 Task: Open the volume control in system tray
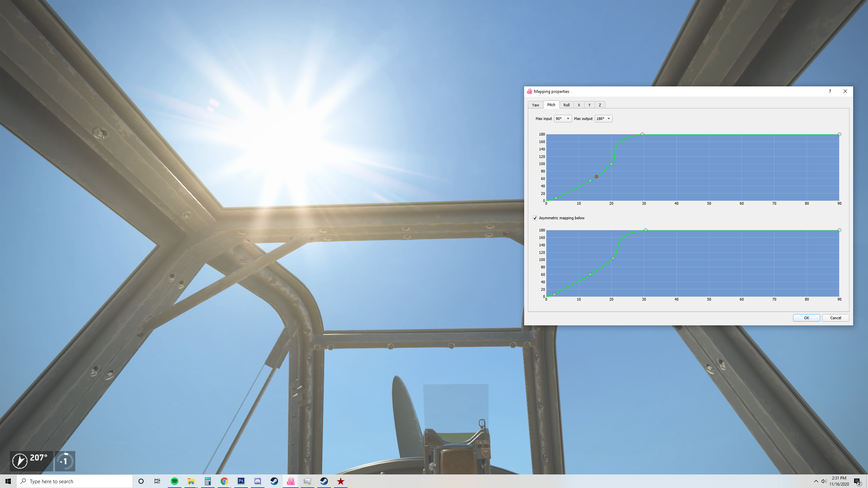tap(824, 481)
